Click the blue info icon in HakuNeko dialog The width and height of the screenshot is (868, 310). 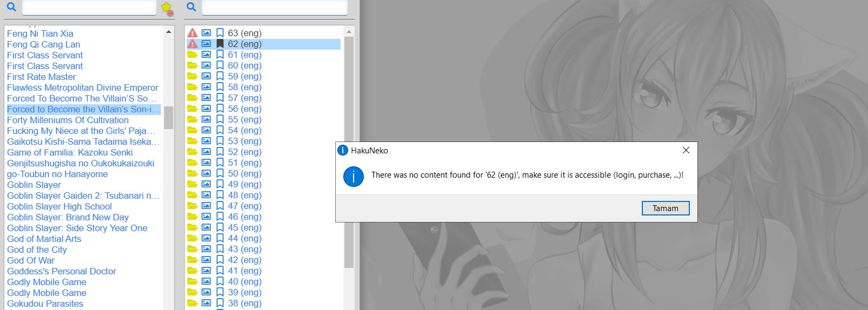(x=354, y=176)
